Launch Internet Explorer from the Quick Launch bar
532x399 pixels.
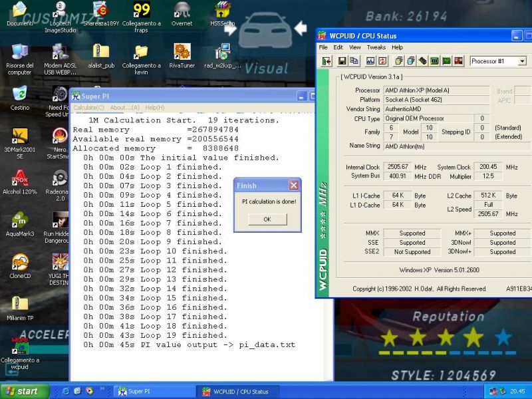click(66, 391)
